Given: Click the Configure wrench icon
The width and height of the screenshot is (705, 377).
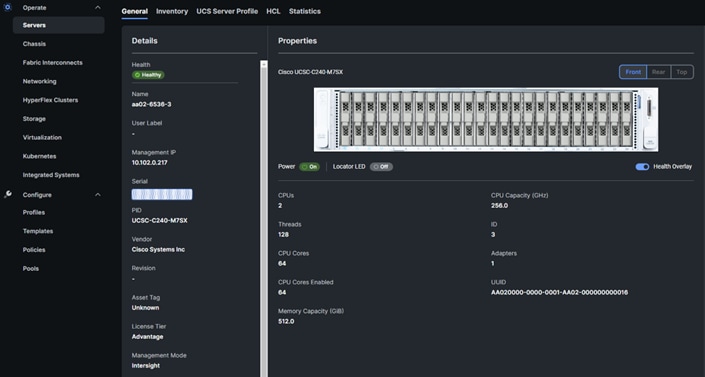Looking at the screenshot, I should pos(8,194).
